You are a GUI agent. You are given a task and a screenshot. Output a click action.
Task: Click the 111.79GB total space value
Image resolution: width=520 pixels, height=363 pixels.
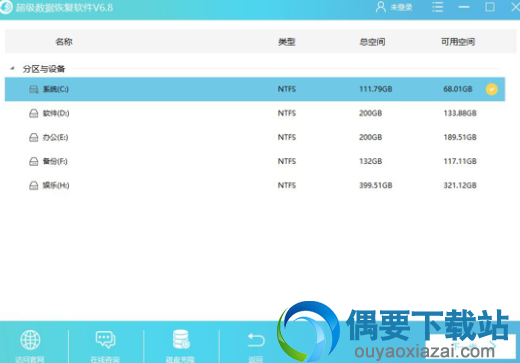click(376, 89)
